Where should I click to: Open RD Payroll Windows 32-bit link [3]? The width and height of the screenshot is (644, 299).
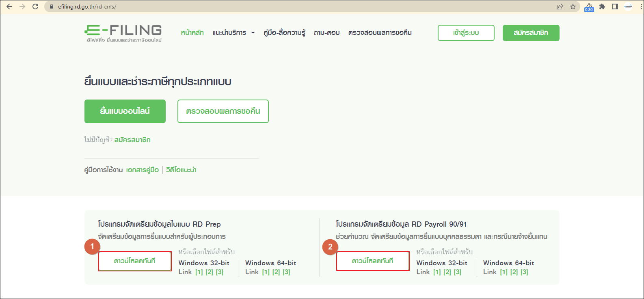click(458, 272)
